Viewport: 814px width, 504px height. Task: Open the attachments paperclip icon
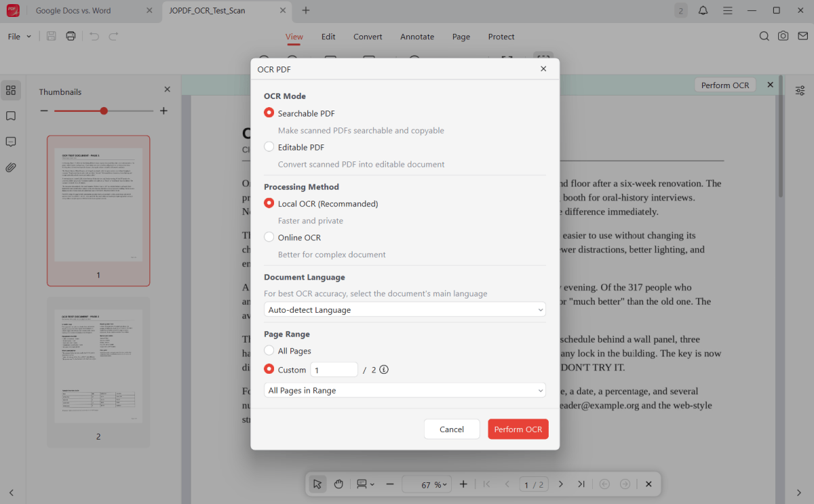[x=11, y=168]
